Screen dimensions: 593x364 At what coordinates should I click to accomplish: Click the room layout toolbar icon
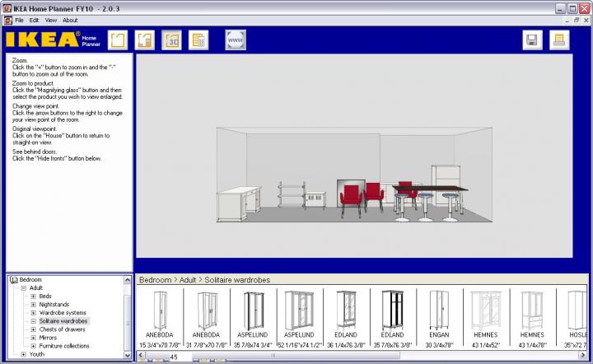(119, 40)
